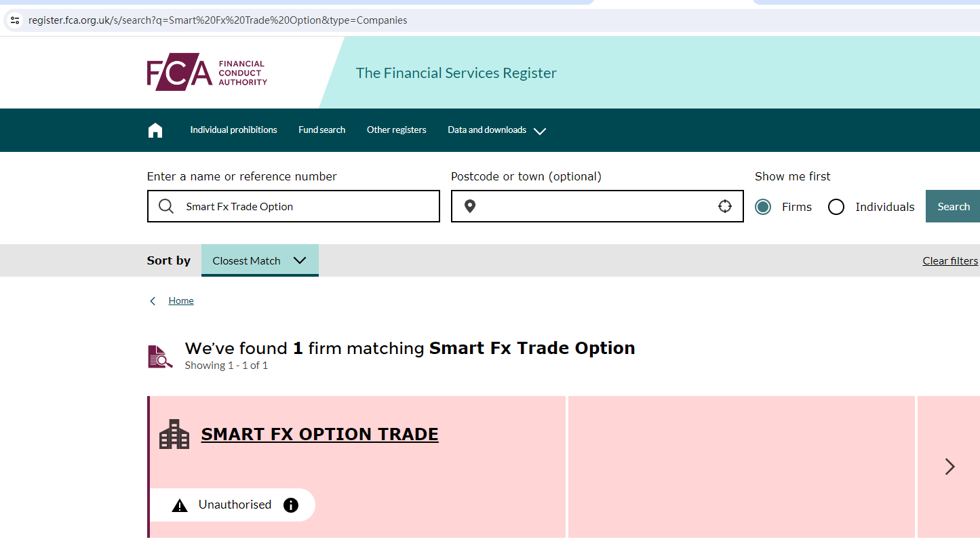The image size is (980, 550).
Task: Click the site info icon in address bar
Action: click(15, 20)
